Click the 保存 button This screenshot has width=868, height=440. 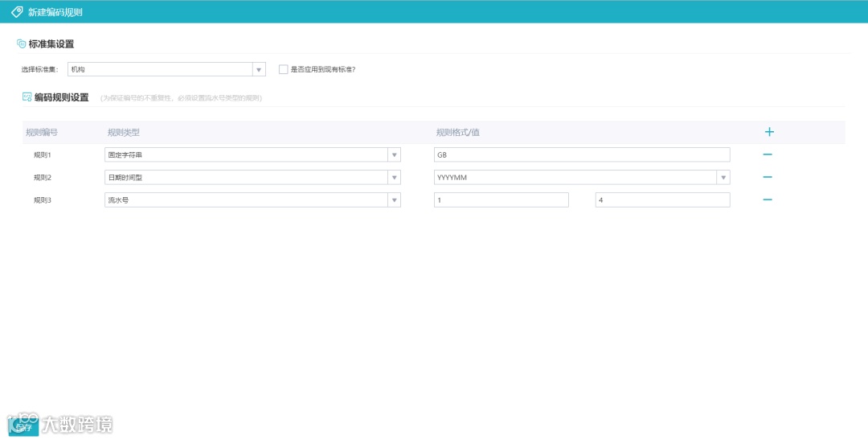point(24,427)
